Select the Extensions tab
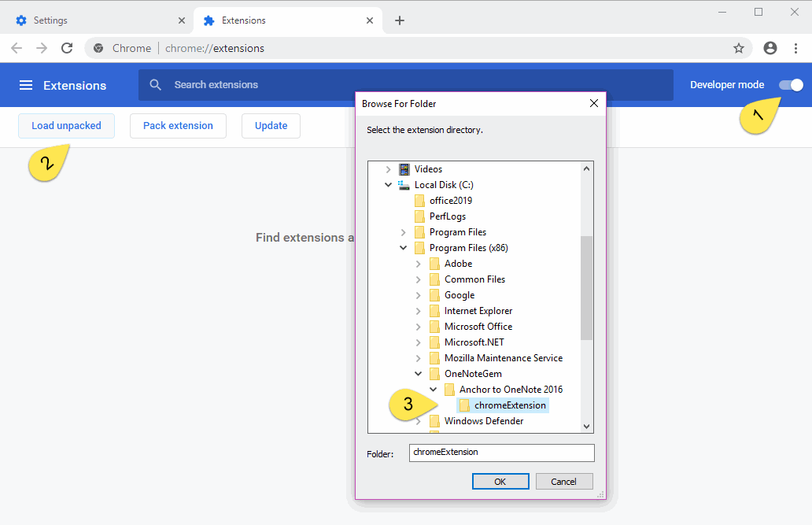This screenshot has height=525, width=812. pyautogui.click(x=288, y=20)
